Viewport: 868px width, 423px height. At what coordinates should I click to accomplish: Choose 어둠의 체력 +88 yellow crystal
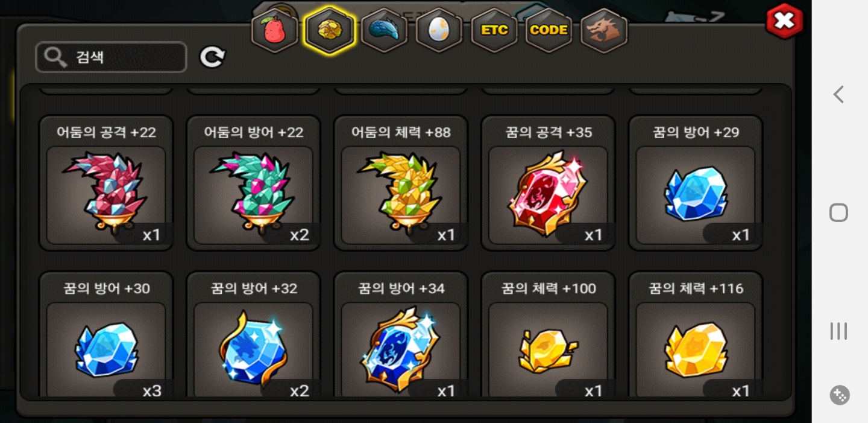(401, 183)
